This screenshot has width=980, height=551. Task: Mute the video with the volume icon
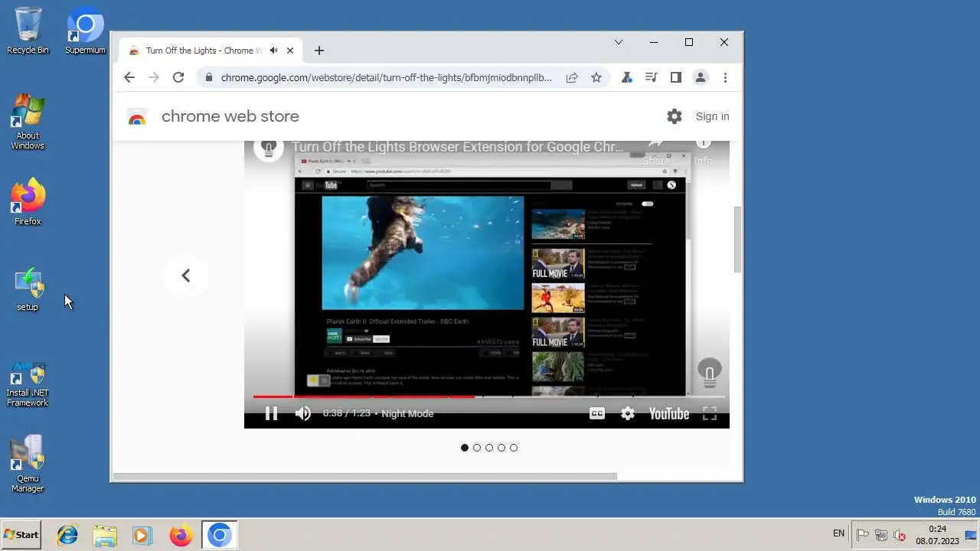[303, 413]
